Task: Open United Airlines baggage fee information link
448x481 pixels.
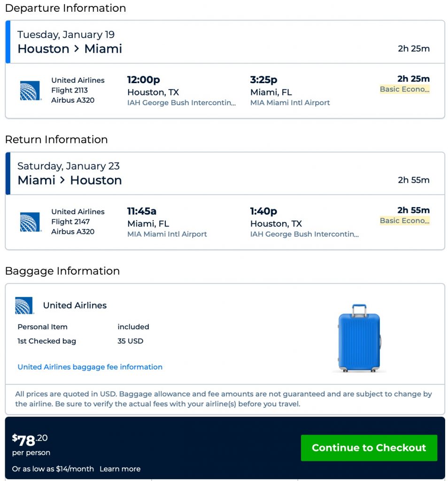Action: 90,367
